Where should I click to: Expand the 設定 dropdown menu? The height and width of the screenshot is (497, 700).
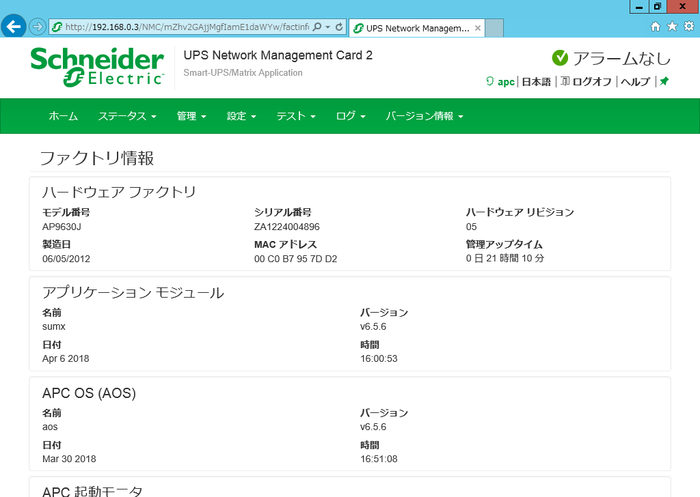pos(241,116)
